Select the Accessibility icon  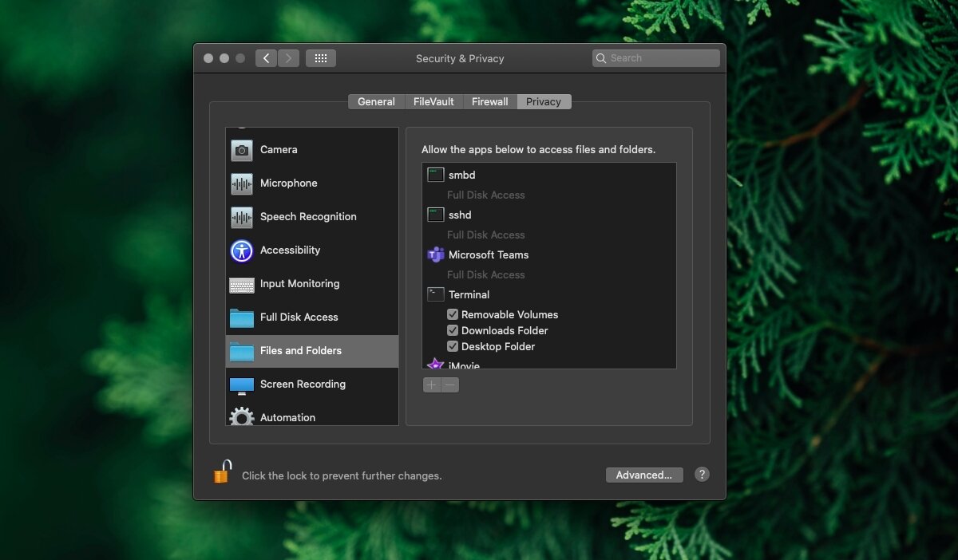click(242, 250)
